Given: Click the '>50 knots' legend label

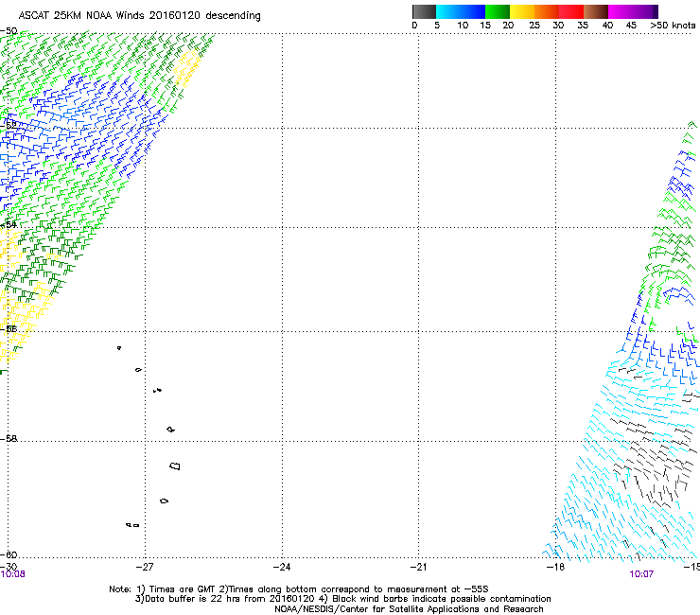Looking at the screenshot, I should coord(673,26).
